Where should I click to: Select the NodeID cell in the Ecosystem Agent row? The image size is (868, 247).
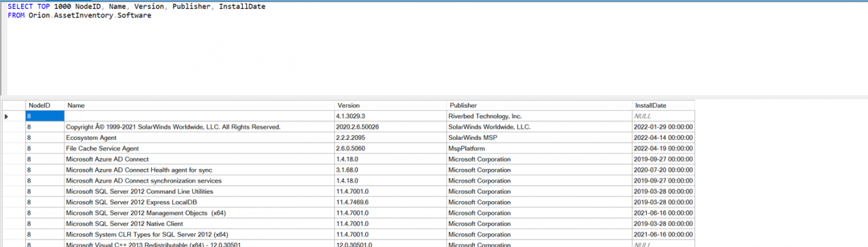pos(45,138)
